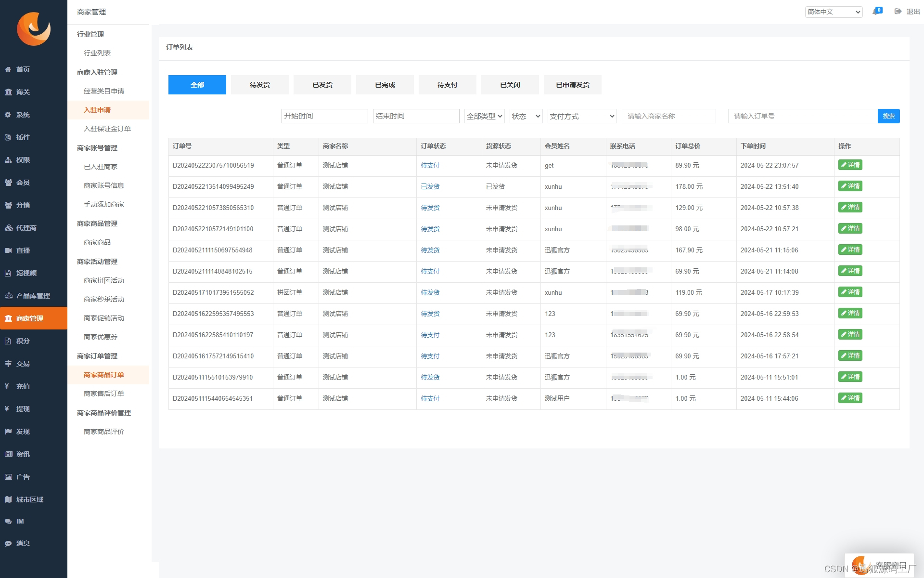Open 详情 for order D2024051710173951555052
The width and height of the screenshot is (924, 578).
point(850,292)
